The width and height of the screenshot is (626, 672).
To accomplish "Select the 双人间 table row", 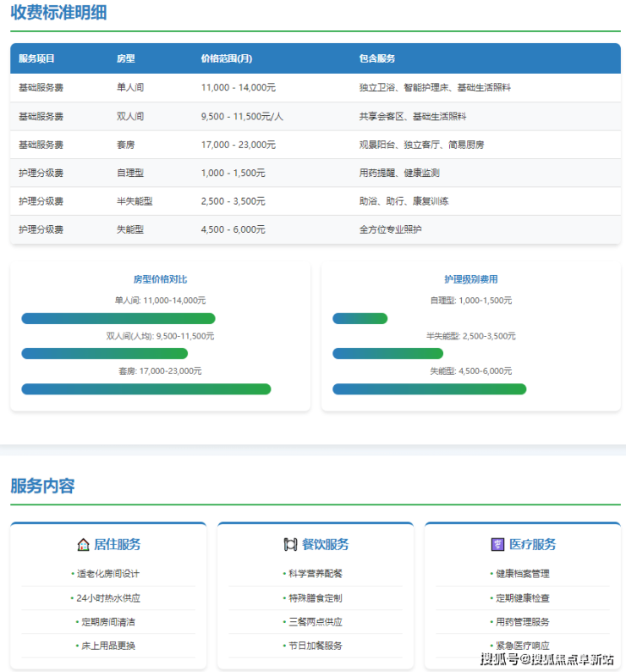I will coord(315,116).
